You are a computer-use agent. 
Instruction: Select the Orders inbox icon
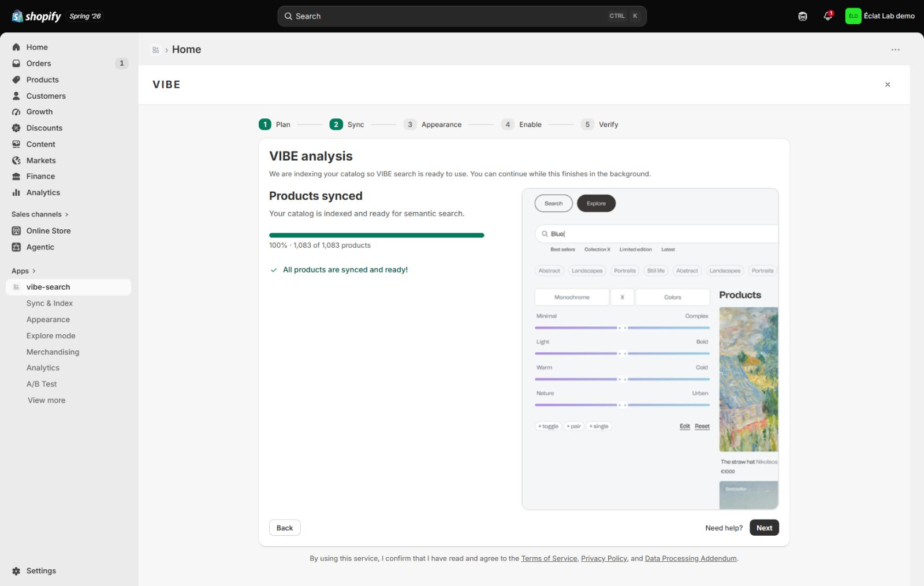[x=16, y=64]
